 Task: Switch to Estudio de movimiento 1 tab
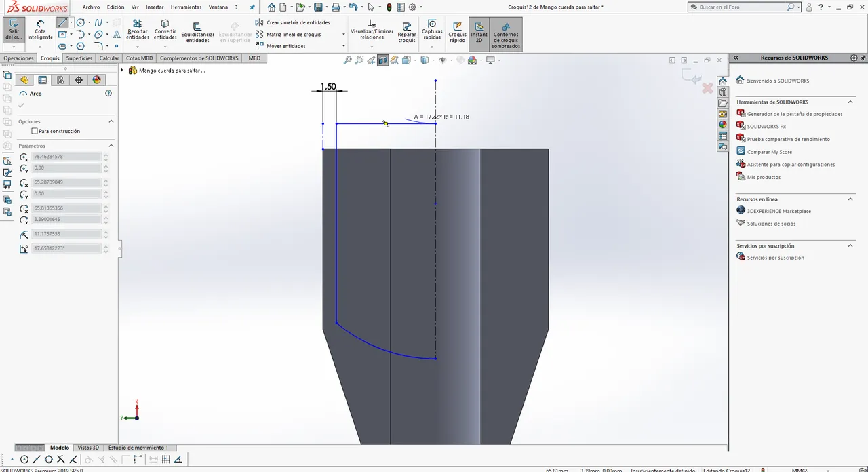[x=138, y=448]
